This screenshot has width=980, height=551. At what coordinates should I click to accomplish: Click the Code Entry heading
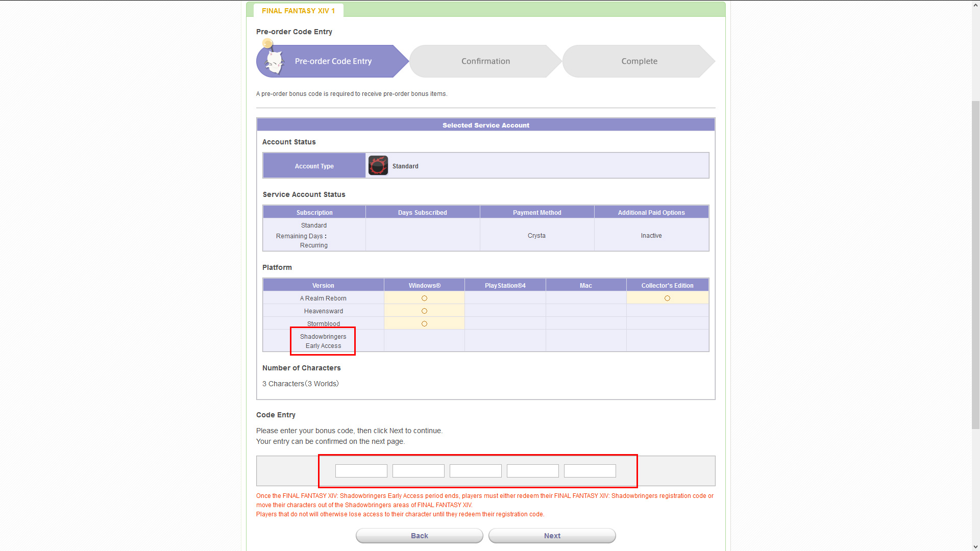[276, 415]
